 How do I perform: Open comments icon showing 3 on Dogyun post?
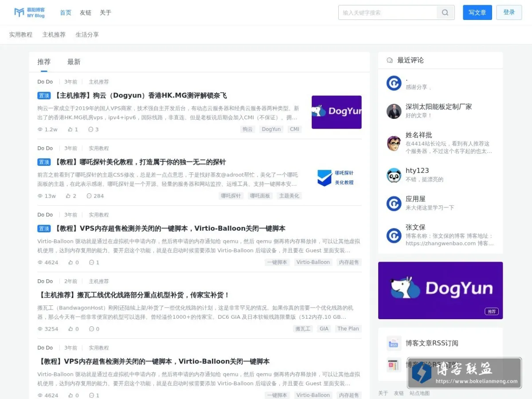tap(91, 129)
